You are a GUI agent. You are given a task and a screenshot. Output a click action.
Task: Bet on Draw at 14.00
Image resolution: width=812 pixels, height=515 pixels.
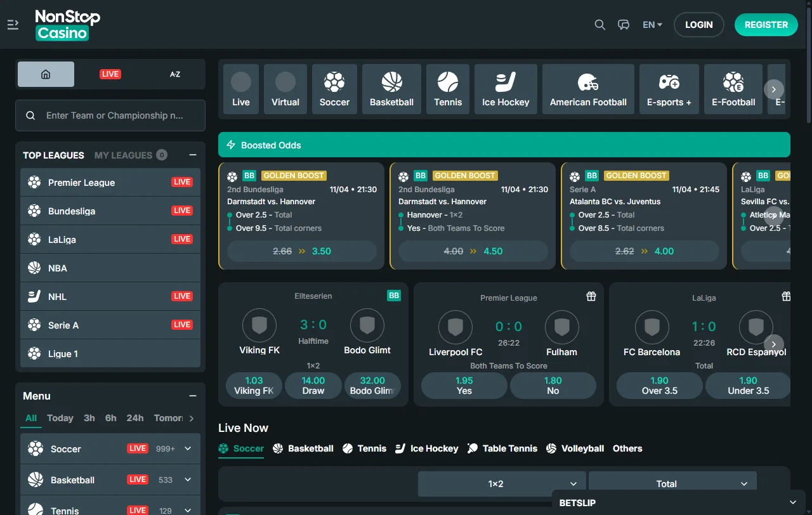click(313, 385)
